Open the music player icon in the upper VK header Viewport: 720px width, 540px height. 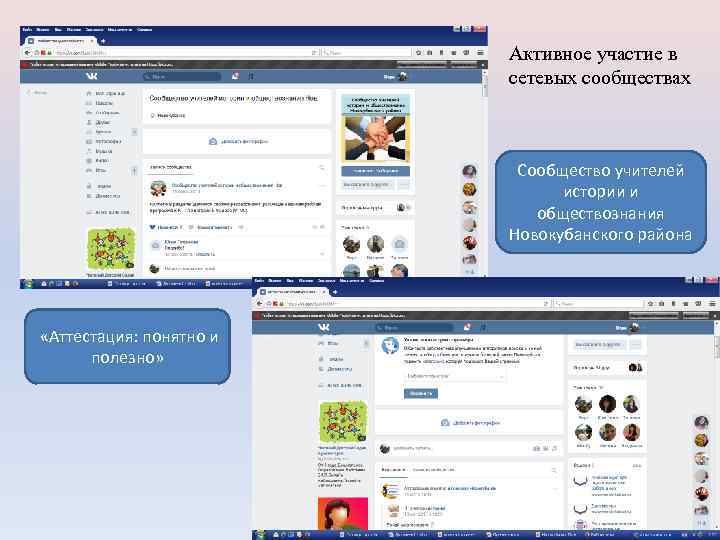click(251, 76)
